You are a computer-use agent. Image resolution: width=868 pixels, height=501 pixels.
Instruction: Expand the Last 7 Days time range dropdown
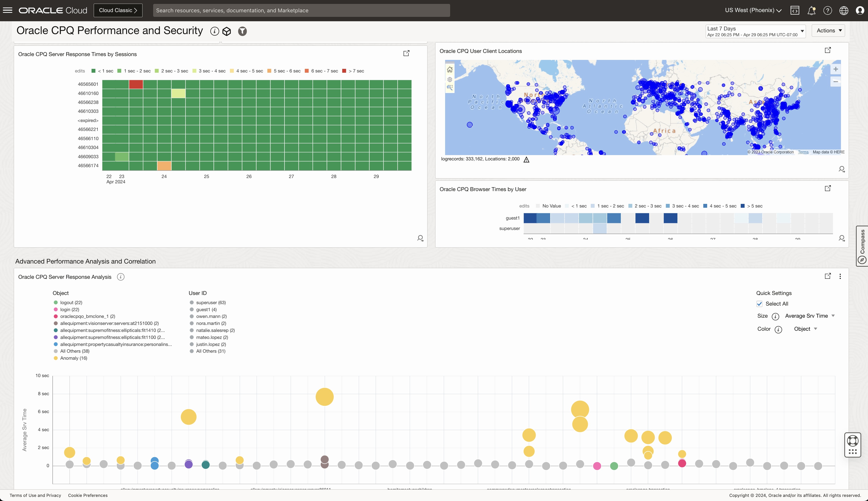[x=755, y=31]
